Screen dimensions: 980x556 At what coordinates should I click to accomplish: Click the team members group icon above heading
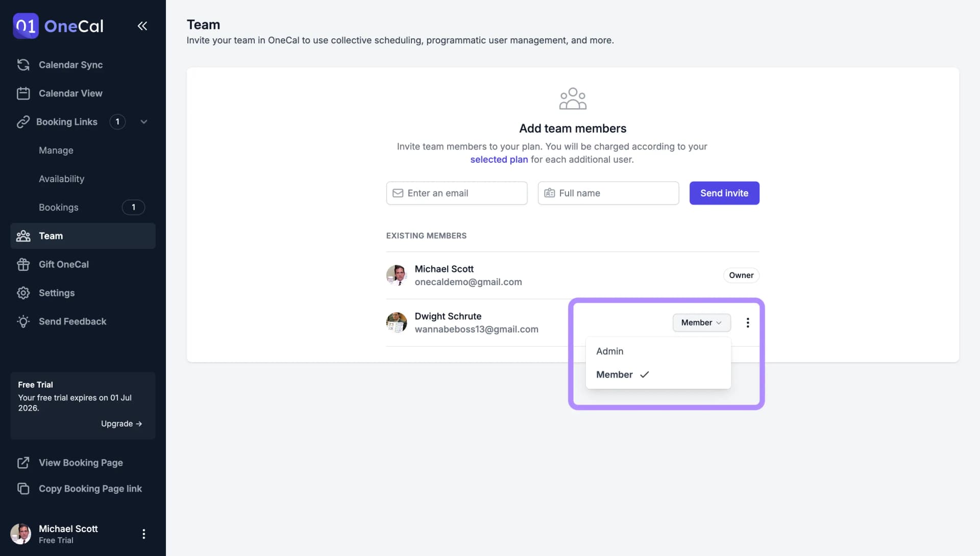(x=573, y=99)
